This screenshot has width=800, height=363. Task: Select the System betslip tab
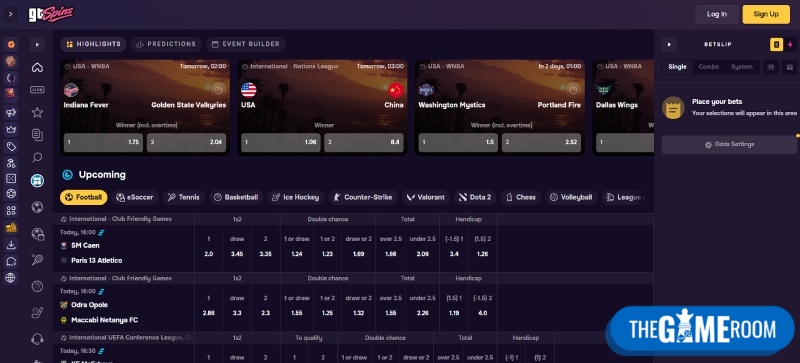point(741,67)
